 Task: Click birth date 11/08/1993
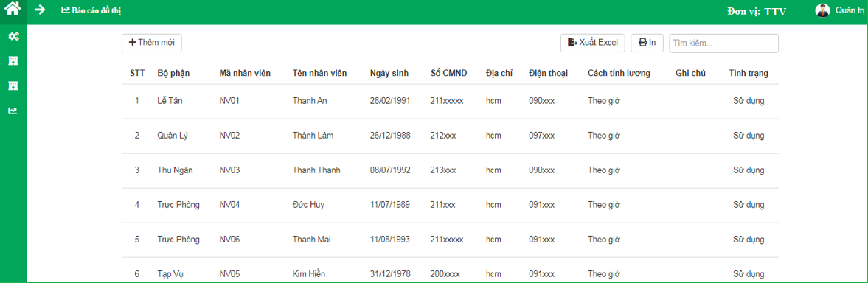pos(390,240)
